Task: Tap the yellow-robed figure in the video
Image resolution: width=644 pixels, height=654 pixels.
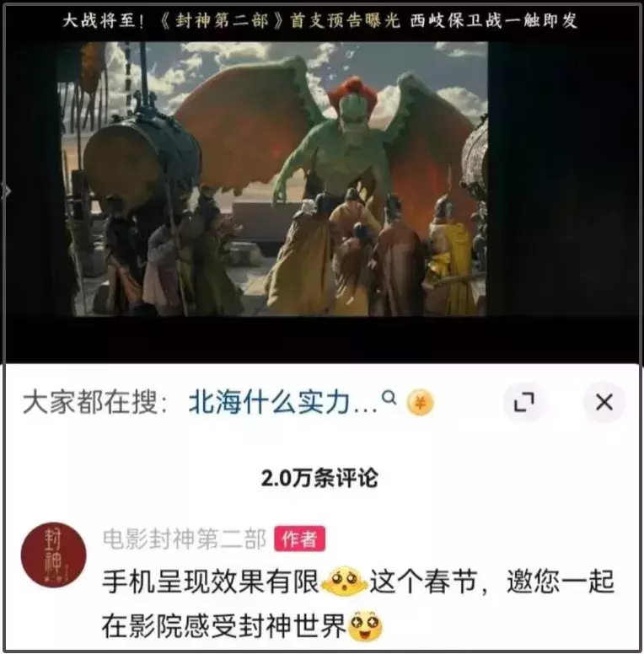Action: (449, 256)
